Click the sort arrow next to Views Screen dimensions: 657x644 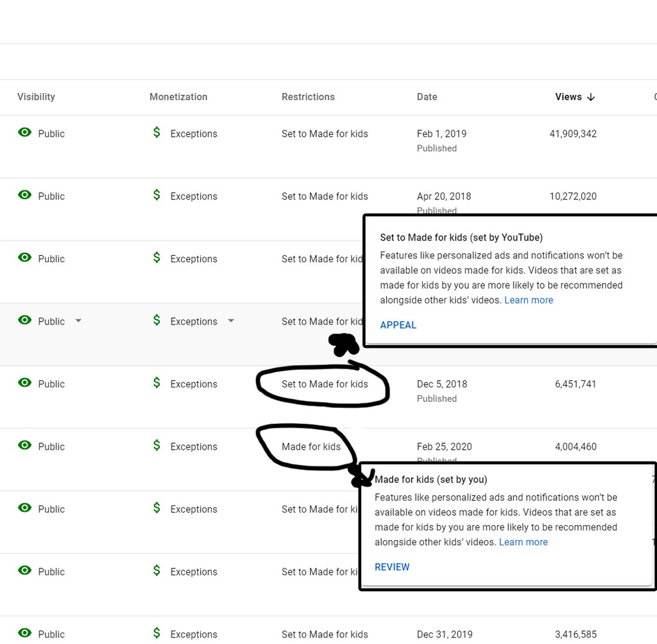click(x=591, y=97)
